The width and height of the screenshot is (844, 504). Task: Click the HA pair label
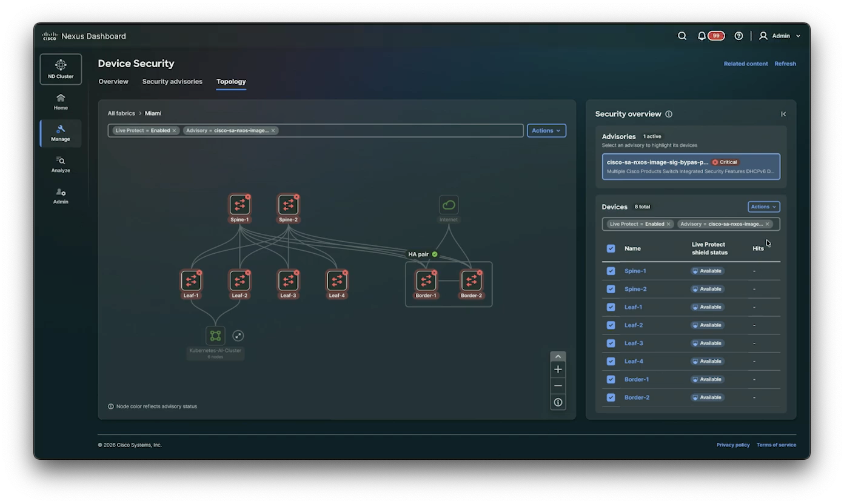click(x=418, y=254)
